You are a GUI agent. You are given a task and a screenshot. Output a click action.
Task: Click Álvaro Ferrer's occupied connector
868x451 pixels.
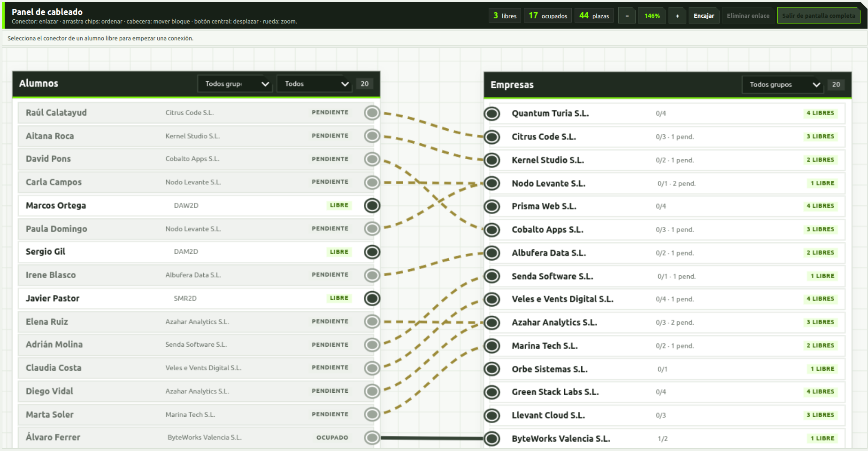tap(372, 438)
